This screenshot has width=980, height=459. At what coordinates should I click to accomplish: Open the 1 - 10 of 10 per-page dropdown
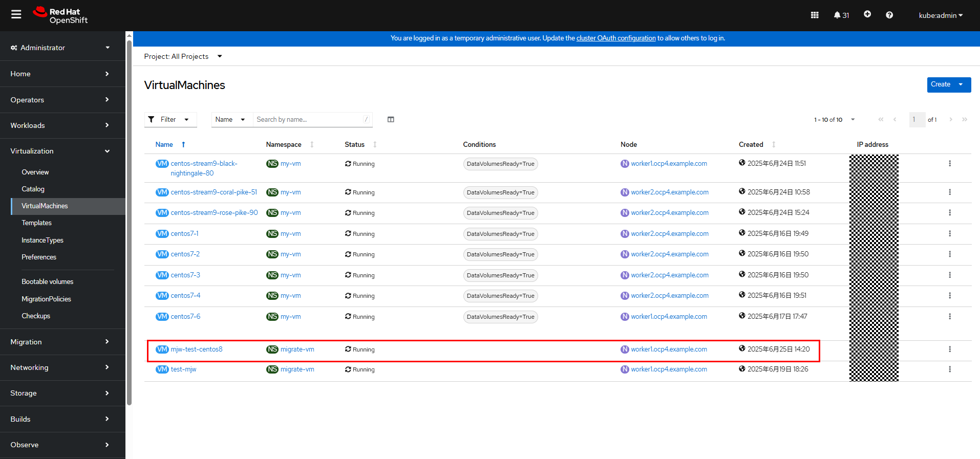[x=835, y=119]
